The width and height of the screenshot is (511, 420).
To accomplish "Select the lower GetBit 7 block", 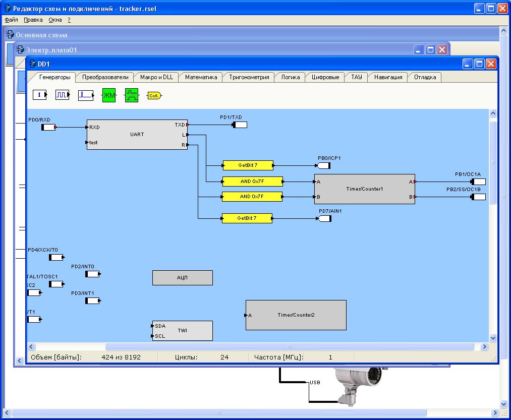I will pyautogui.click(x=247, y=218).
